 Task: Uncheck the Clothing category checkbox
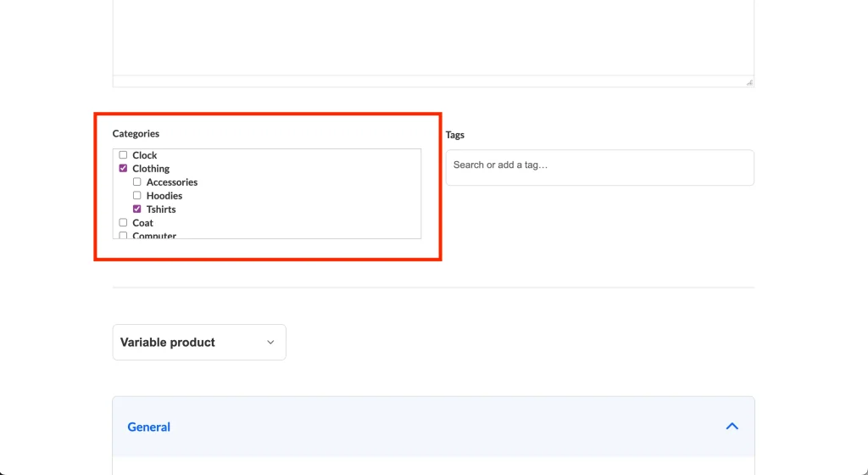coord(123,169)
